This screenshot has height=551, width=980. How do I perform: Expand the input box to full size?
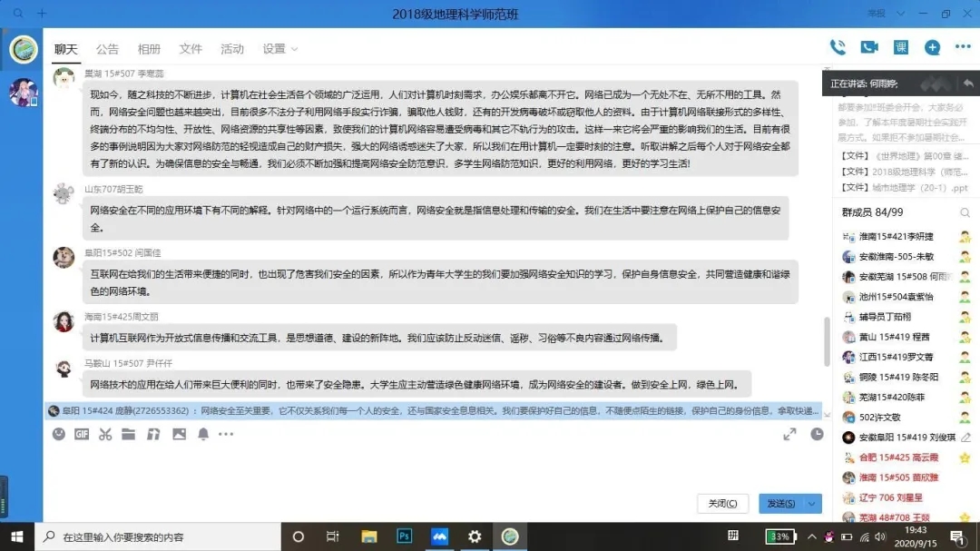point(789,434)
